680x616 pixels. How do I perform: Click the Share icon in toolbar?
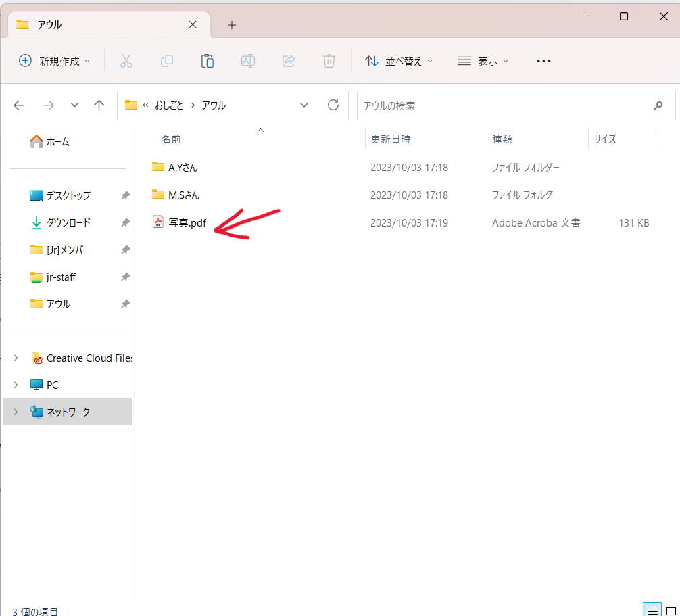(x=289, y=61)
